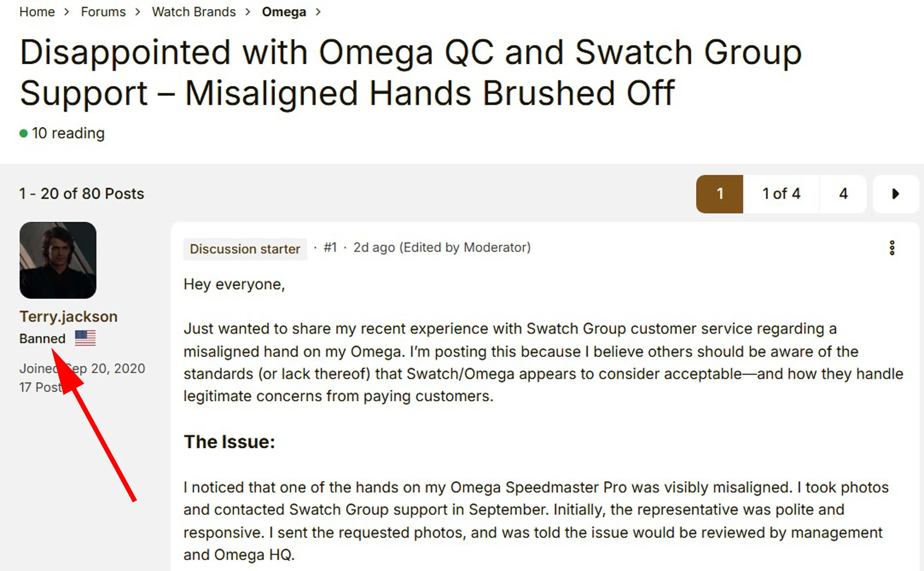View Terry.jackson's profile username link
924x571 pixels.
(68, 317)
